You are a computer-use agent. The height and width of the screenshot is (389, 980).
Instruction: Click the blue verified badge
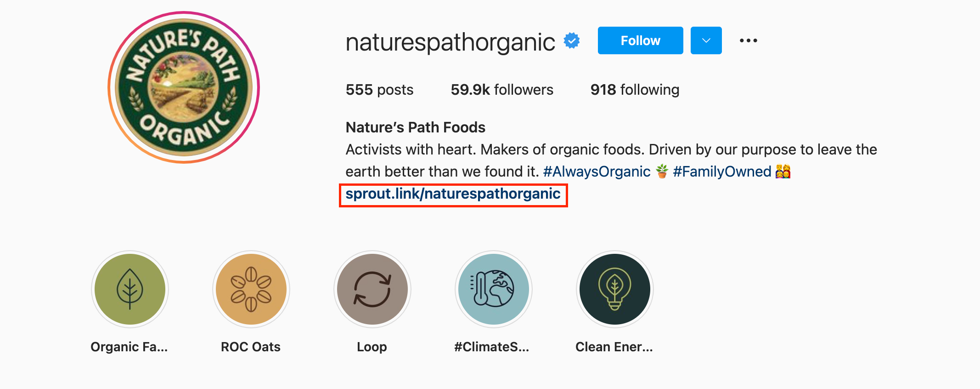click(x=572, y=41)
